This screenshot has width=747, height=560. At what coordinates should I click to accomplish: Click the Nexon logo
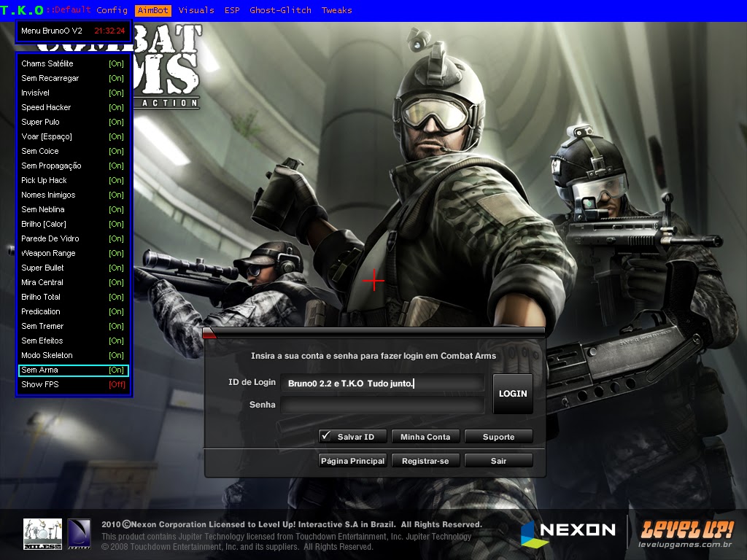click(568, 533)
